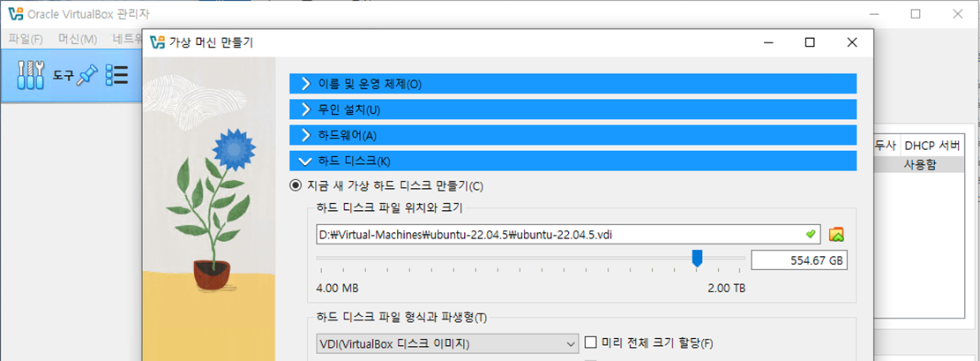Click the 2.00 TB maximum label
The width and height of the screenshot is (980, 361).
[726, 288]
